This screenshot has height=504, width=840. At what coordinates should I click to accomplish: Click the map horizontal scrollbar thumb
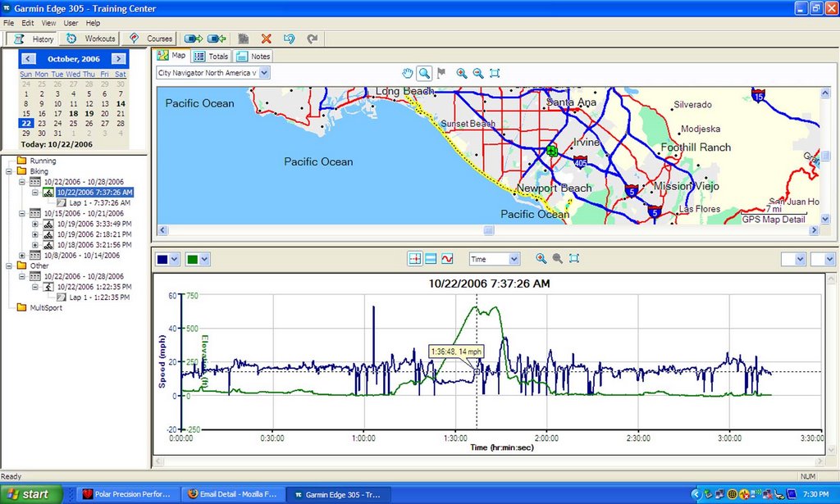click(488, 230)
